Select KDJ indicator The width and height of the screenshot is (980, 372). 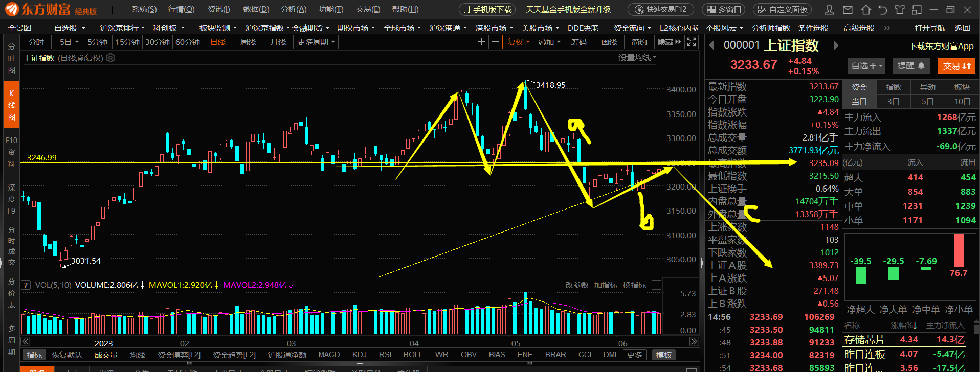click(360, 354)
